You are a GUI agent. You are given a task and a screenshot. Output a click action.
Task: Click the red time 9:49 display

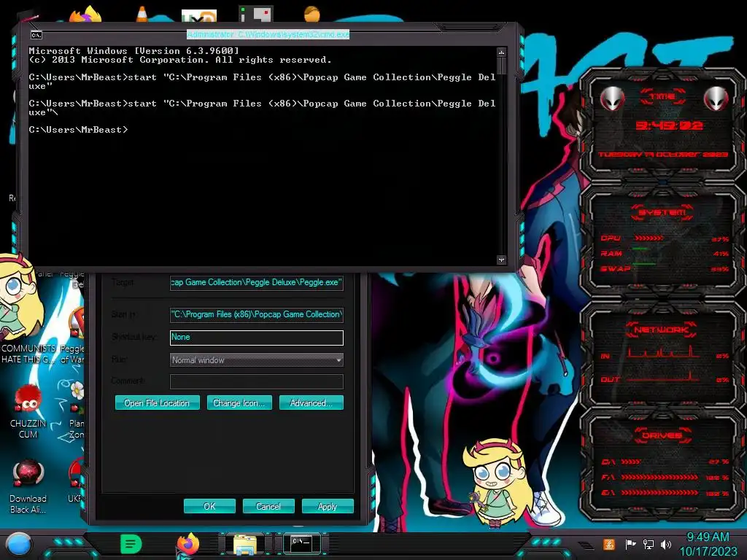click(x=669, y=125)
